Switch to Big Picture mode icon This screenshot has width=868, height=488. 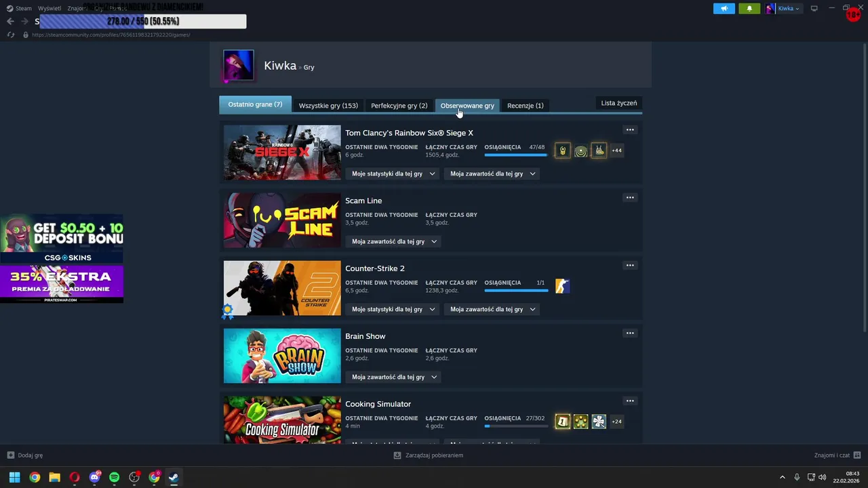(x=814, y=9)
